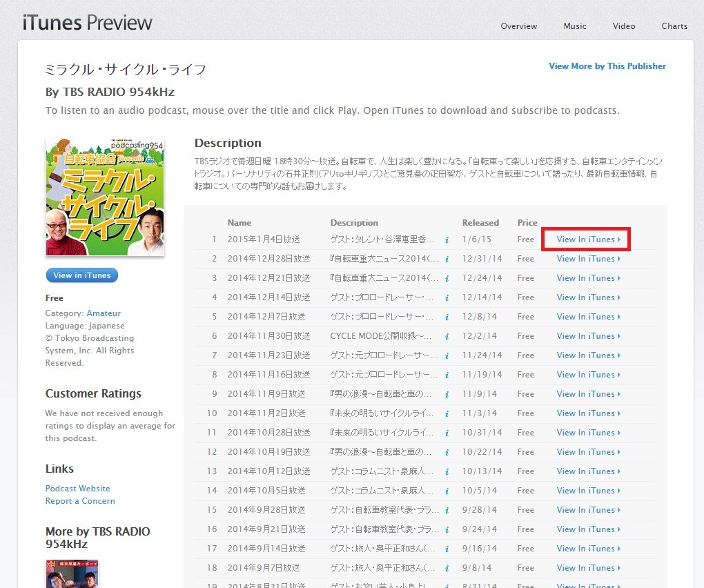Image resolution: width=704 pixels, height=588 pixels.
Task: Click the blue View in iTunes button
Action: pos(82,275)
